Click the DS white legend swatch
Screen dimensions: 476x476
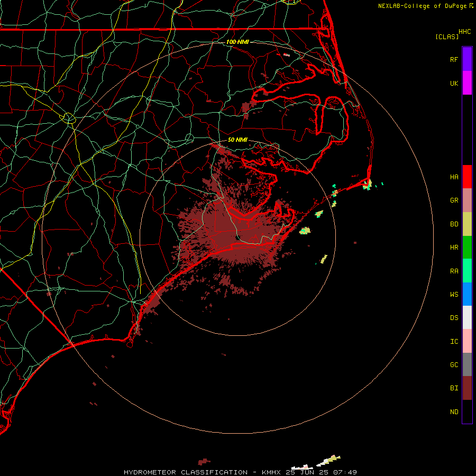pyautogui.click(x=467, y=317)
